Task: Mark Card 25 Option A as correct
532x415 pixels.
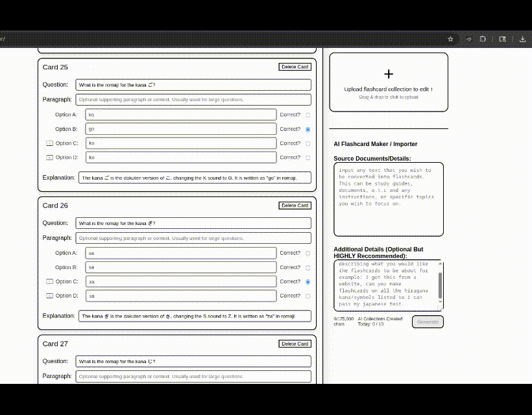Action: 308,115
